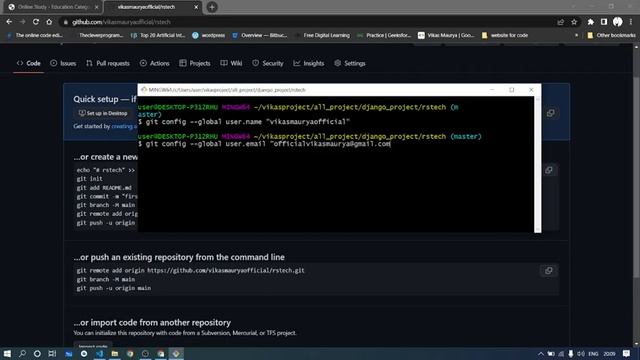640x360 pixels.
Task: Open the Security repository tab
Action: (268, 63)
